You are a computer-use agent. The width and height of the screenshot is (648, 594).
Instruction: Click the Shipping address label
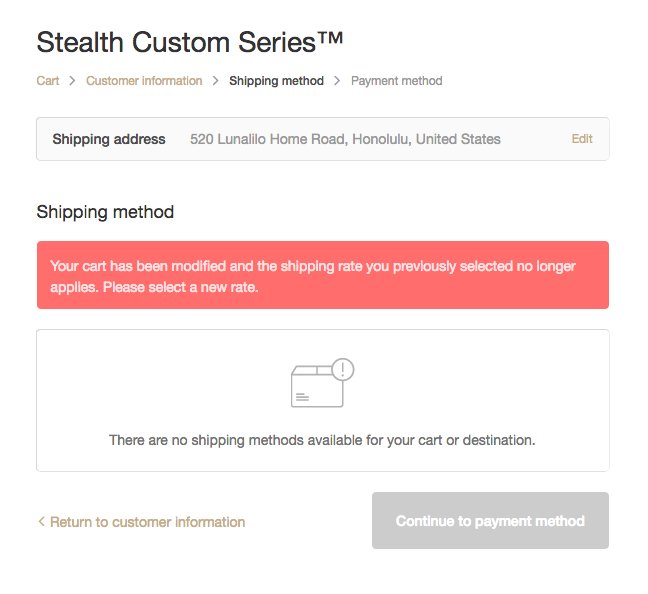pyautogui.click(x=109, y=139)
